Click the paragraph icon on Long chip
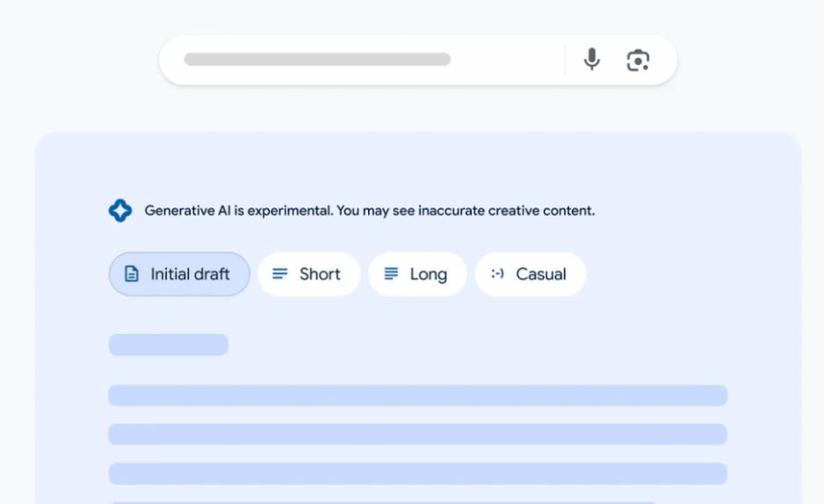Image resolution: width=824 pixels, height=504 pixels. [x=391, y=274]
